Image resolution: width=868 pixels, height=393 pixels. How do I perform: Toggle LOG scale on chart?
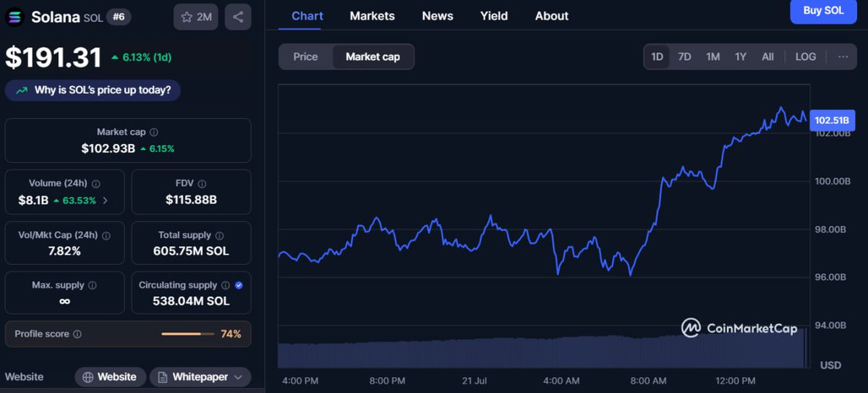(806, 56)
